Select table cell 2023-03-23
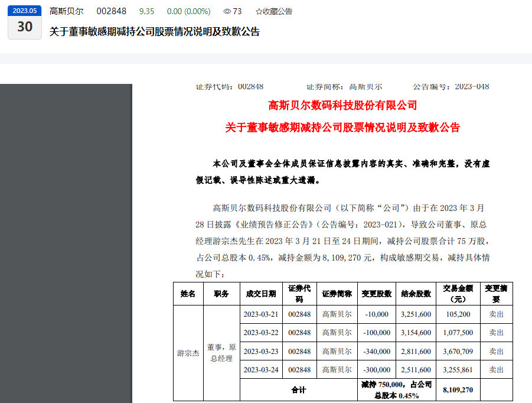The height and width of the screenshot is (403, 532). [x=261, y=352]
